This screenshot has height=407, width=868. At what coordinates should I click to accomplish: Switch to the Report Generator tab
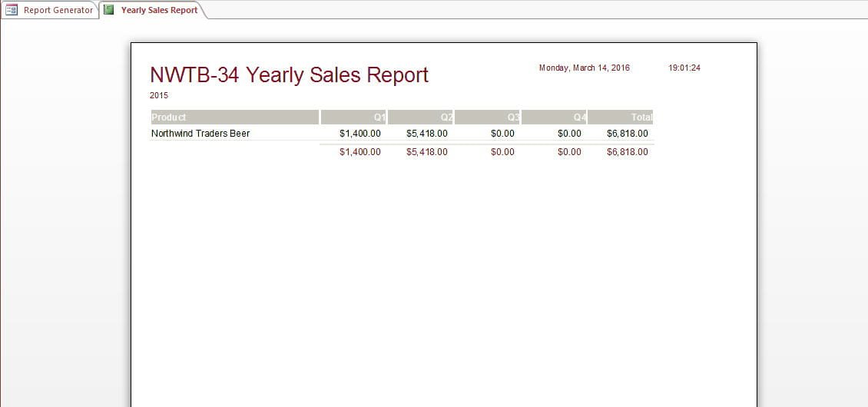[50, 10]
